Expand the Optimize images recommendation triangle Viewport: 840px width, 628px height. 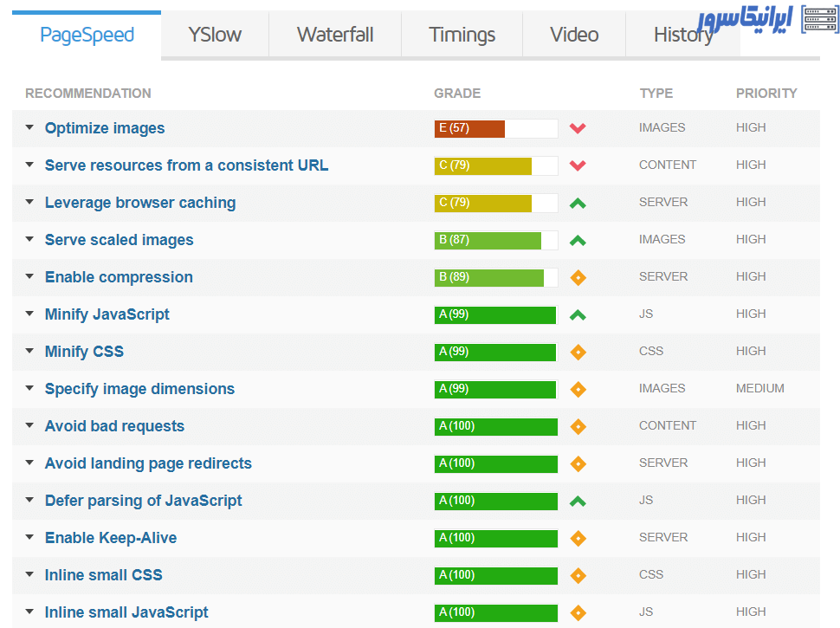click(x=29, y=128)
